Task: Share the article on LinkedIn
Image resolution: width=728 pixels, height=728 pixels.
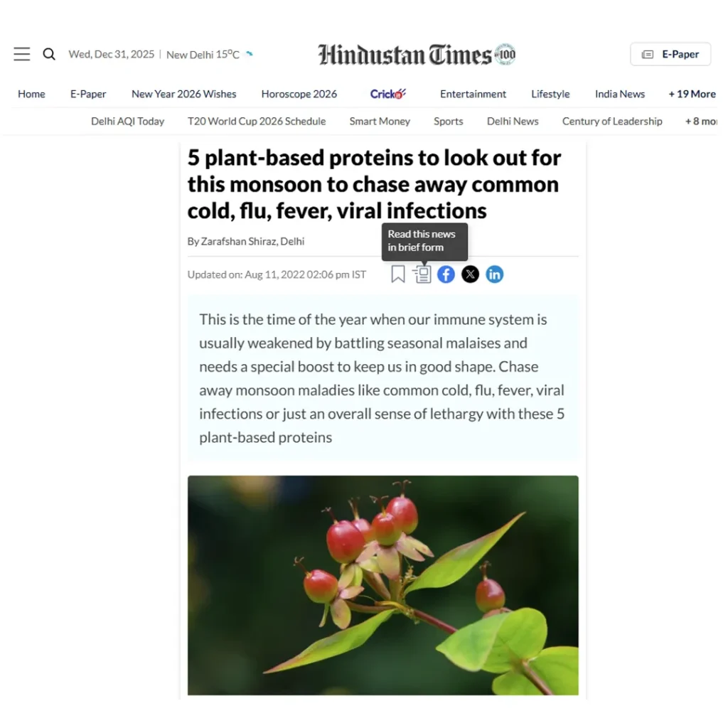Action: pos(495,274)
